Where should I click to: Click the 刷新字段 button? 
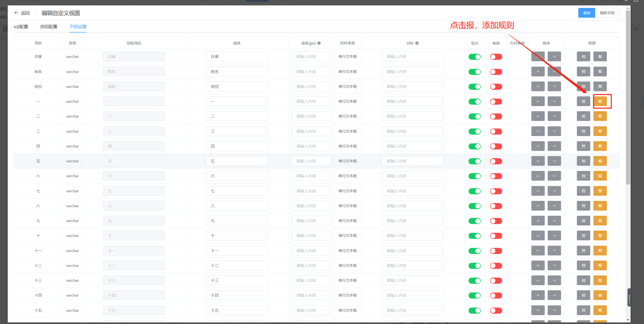pos(607,13)
